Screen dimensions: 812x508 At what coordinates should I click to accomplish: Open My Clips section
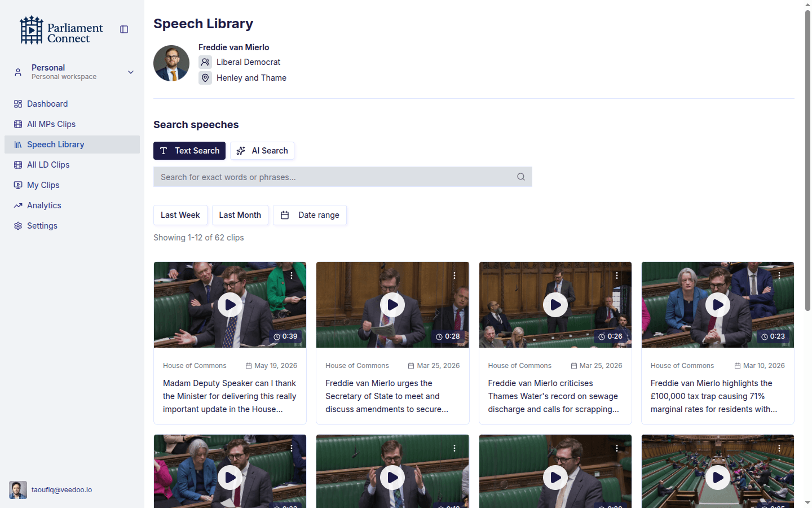(72, 185)
